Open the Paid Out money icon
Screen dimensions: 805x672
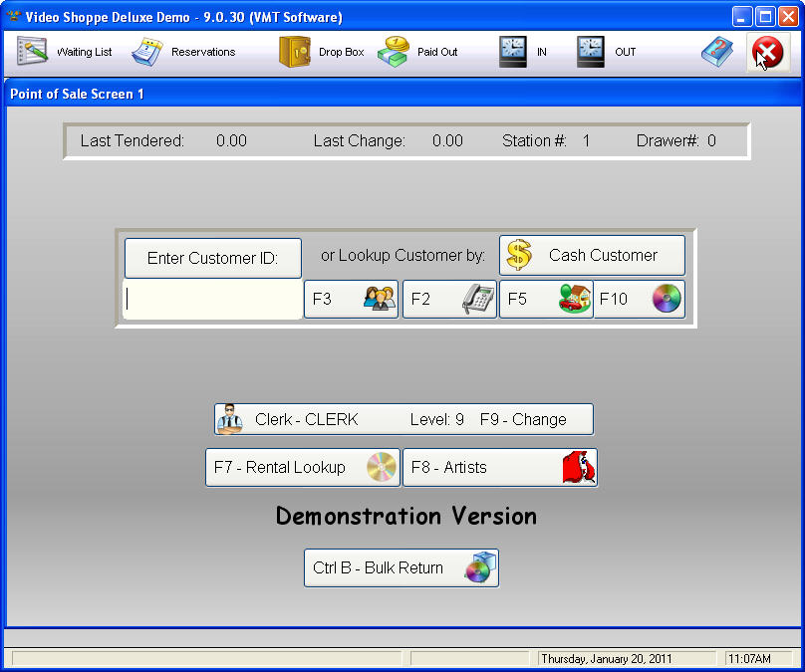click(x=394, y=52)
